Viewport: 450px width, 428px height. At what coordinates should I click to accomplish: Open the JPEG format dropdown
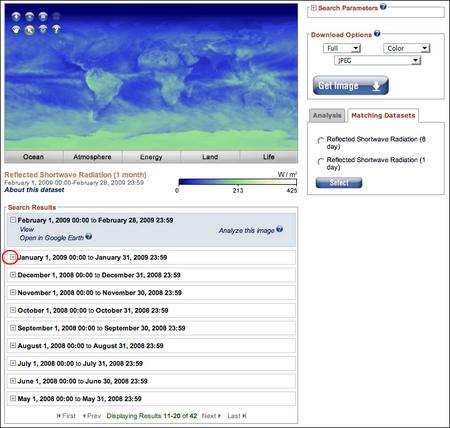377,60
